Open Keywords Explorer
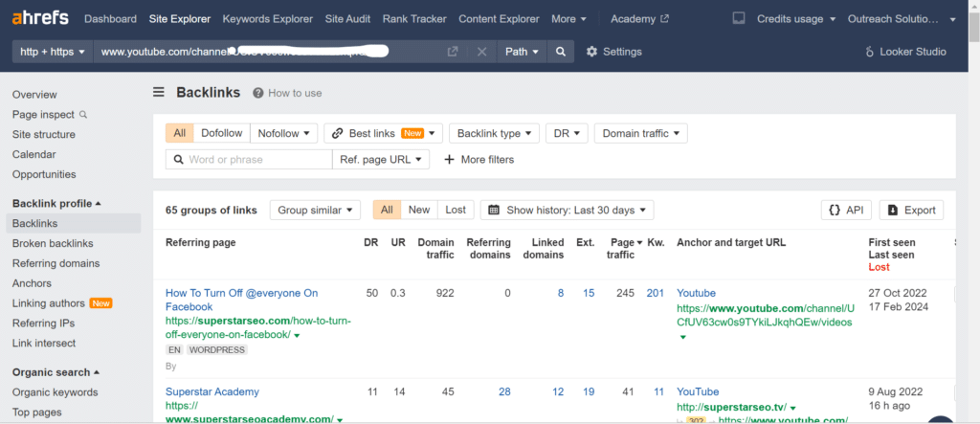 (x=268, y=19)
